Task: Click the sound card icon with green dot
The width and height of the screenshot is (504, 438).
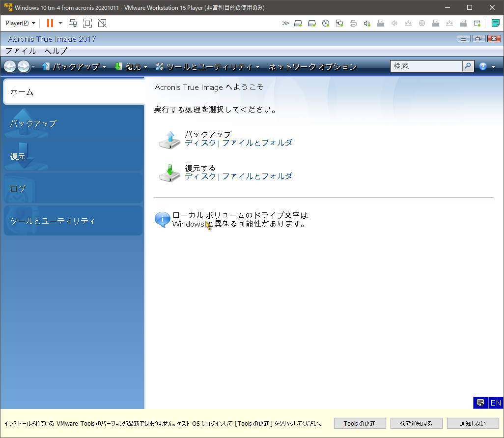Action: pyautogui.click(x=367, y=23)
